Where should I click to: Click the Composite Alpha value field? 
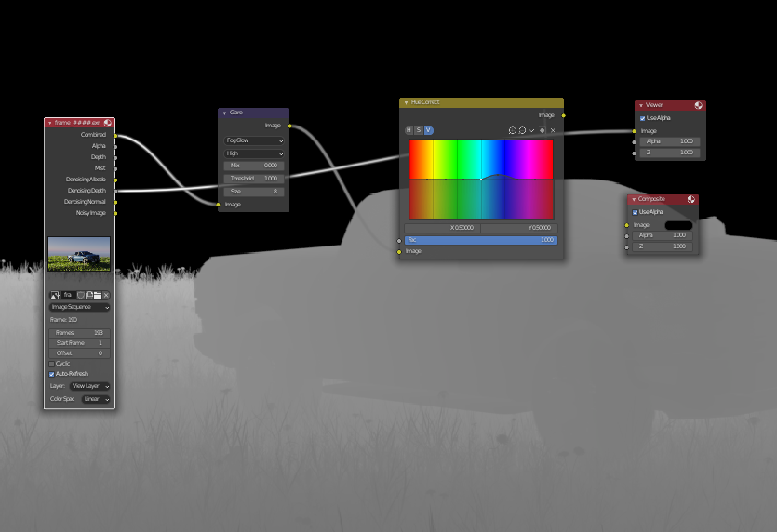coord(662,236)
